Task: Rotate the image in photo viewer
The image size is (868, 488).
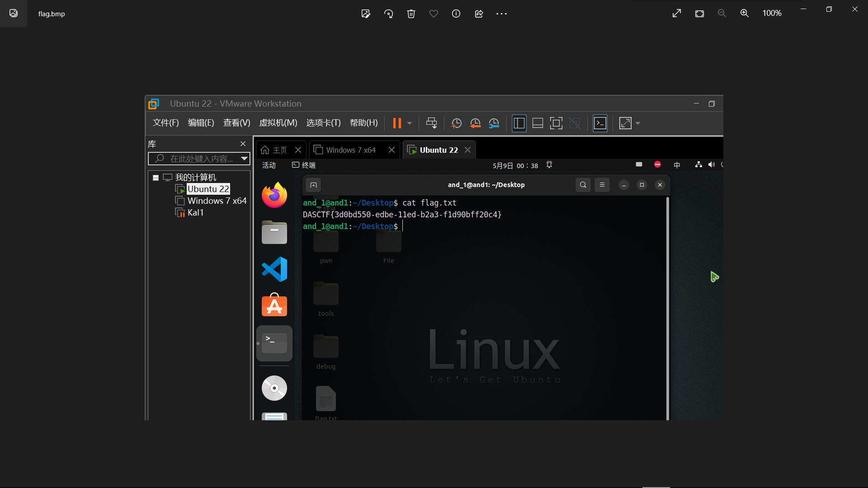Action: 388,14
